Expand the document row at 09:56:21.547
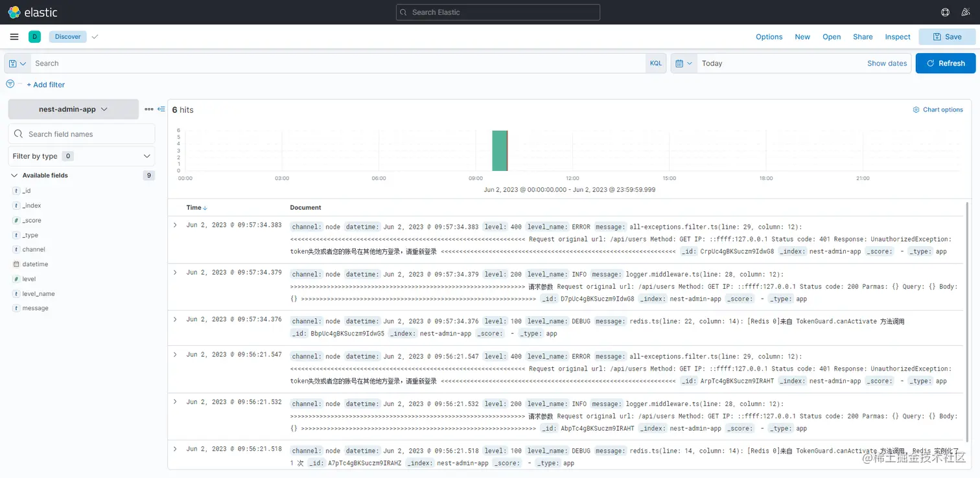The image size is (980, 478). tap(175, 354)
